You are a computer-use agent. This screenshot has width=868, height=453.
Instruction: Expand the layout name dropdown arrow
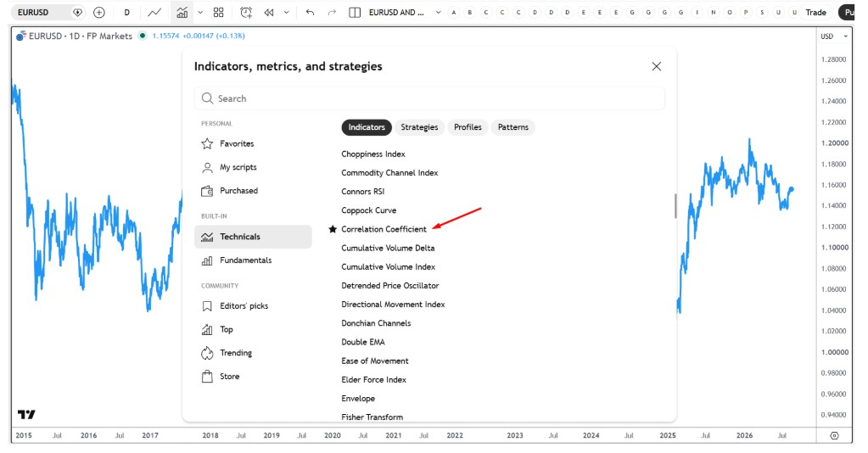point(438,12)
